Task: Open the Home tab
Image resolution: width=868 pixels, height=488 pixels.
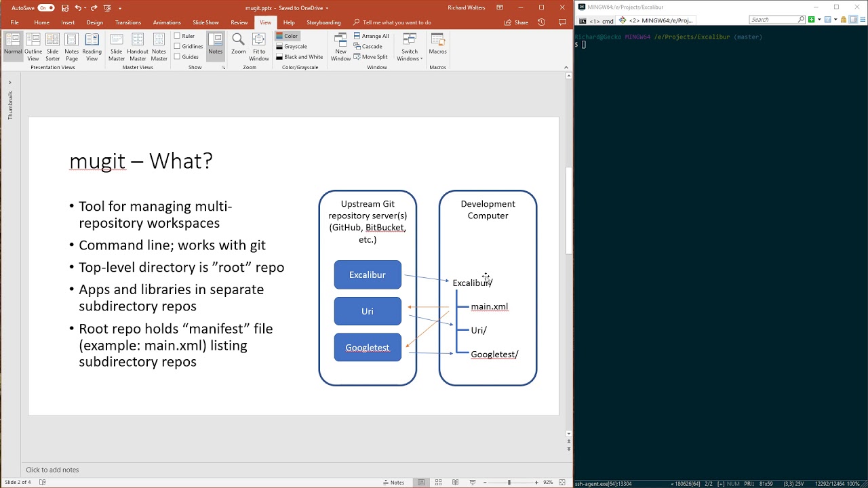Action: pyautogui.click(x=41, y=22)
